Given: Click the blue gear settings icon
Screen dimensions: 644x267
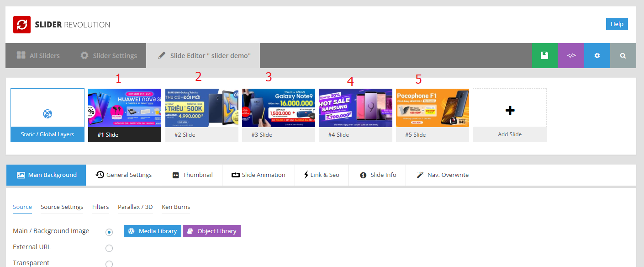Looking at the screenshot, I should 597,55.
